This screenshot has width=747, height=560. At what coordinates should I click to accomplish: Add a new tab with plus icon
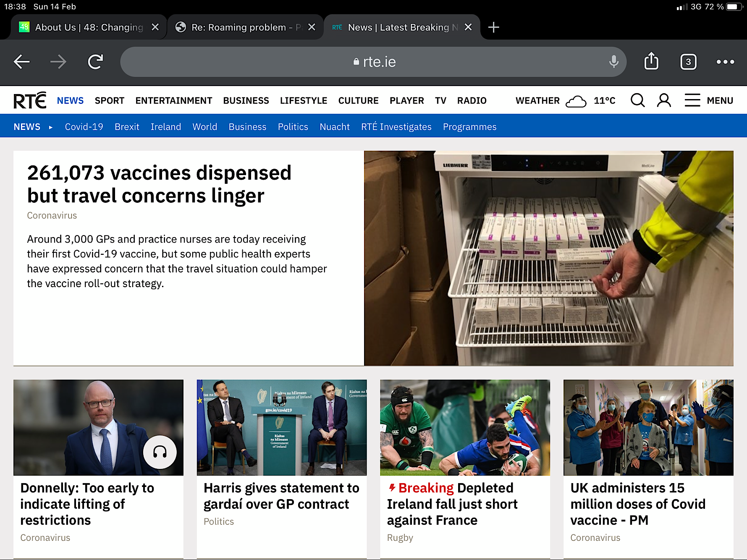tap(493, 27)
